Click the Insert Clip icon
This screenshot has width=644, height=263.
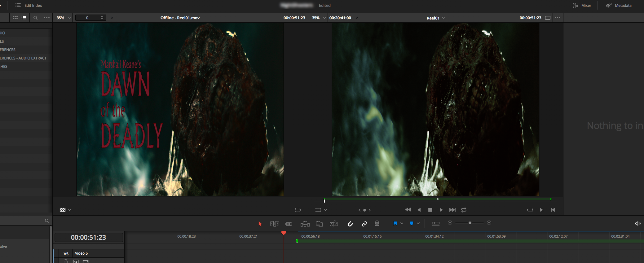tap(305, 224)
